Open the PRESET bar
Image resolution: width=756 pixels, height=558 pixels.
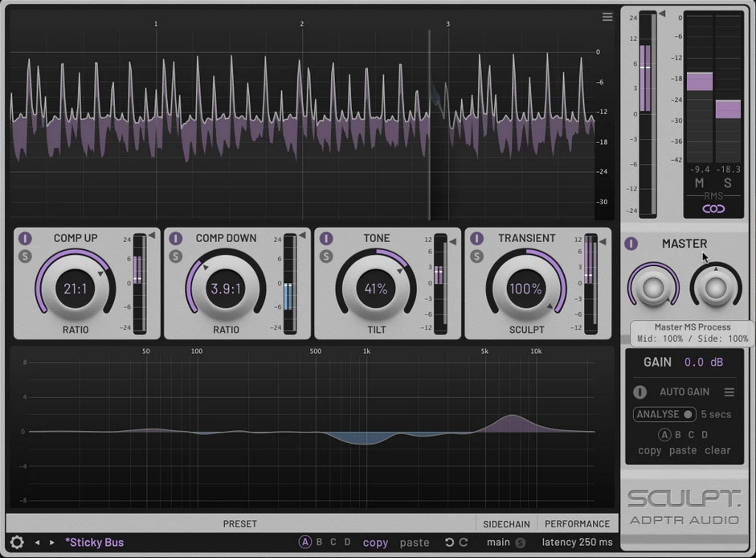pyautogui.click(x=239, y=523)
